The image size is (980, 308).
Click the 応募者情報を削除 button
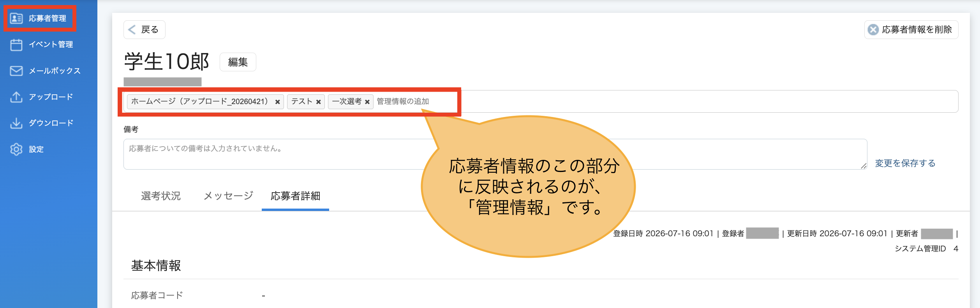coord(911,30)
